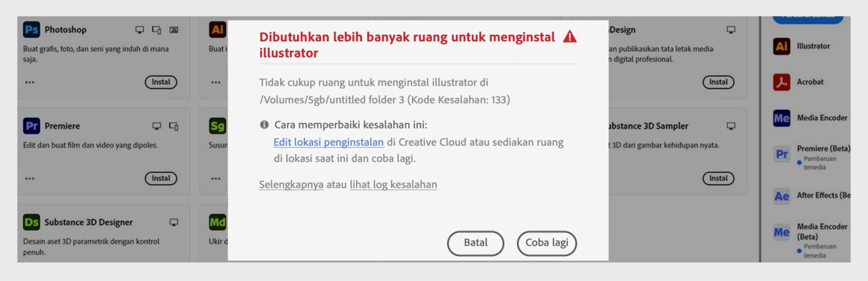868x281 pixels.
Task: Click Premiere title text on card
Action: [x=62, y=126]
